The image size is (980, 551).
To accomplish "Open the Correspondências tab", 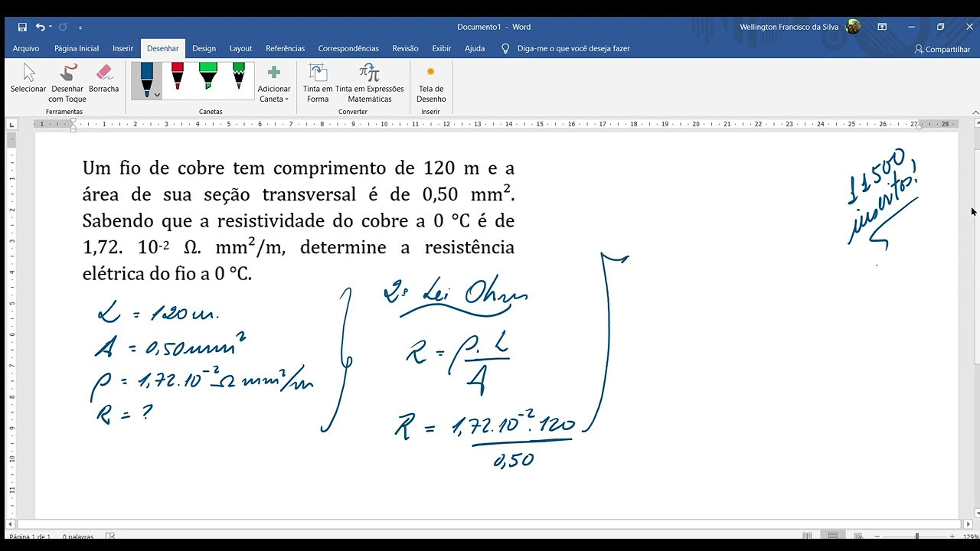I will (x=348, y=48).
